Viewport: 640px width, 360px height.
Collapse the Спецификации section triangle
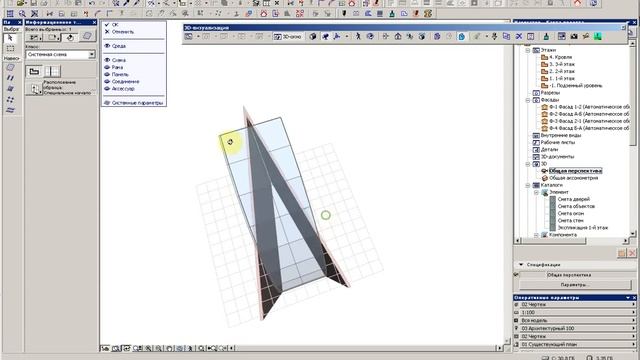pyautogui.click(x=521, y=265)
